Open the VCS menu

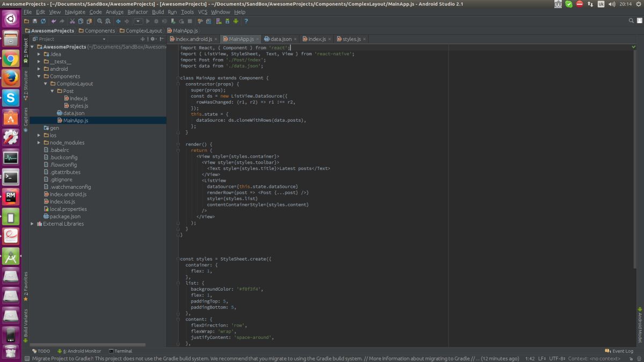point(203,12)
